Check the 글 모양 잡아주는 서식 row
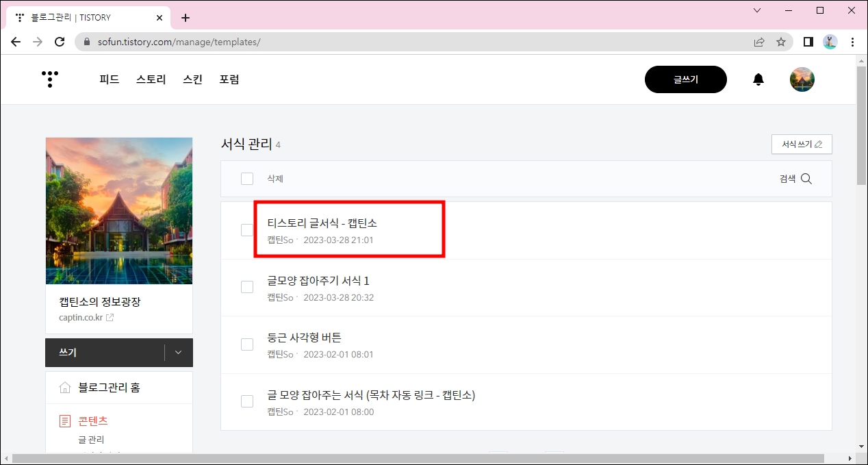Image resolution: width=868 pixels, height=465 pixels. tap(247, 401)
